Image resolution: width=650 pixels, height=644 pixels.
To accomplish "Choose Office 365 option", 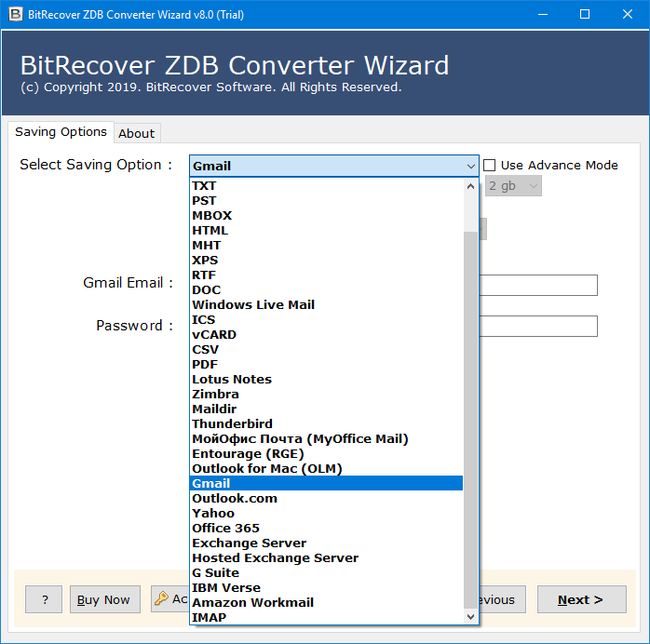I will pos(326,528).
